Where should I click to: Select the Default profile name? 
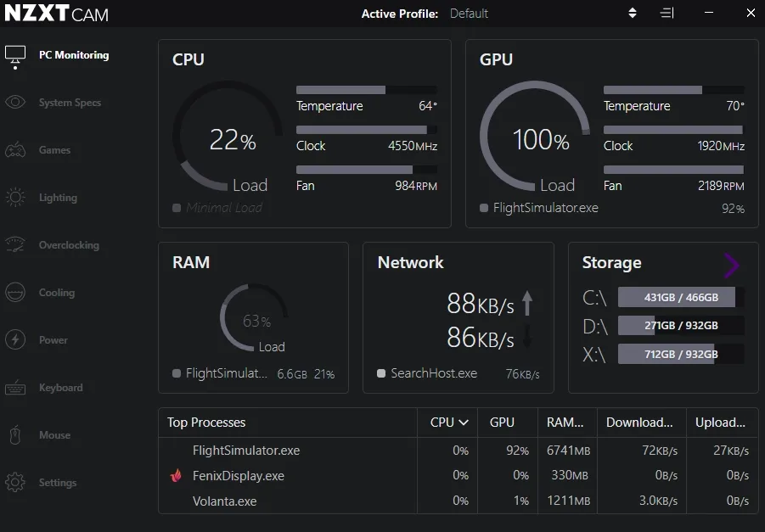(x=470, y=13)
